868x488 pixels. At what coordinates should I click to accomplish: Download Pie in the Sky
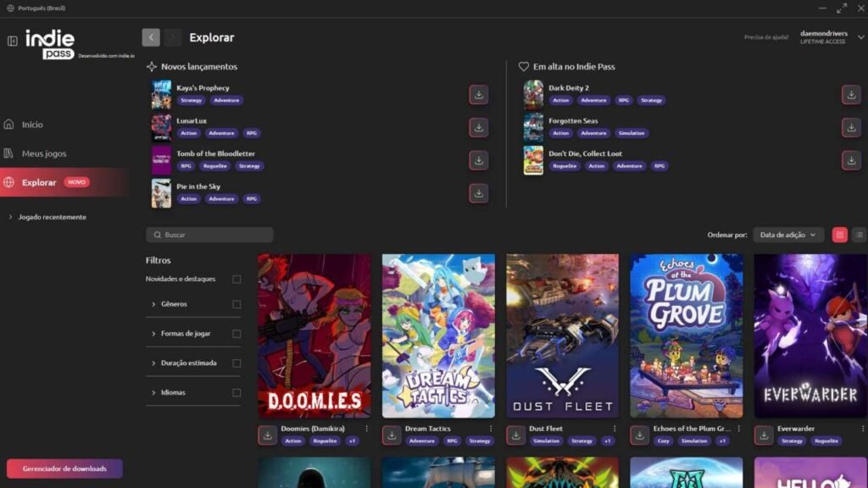(479, 193)
